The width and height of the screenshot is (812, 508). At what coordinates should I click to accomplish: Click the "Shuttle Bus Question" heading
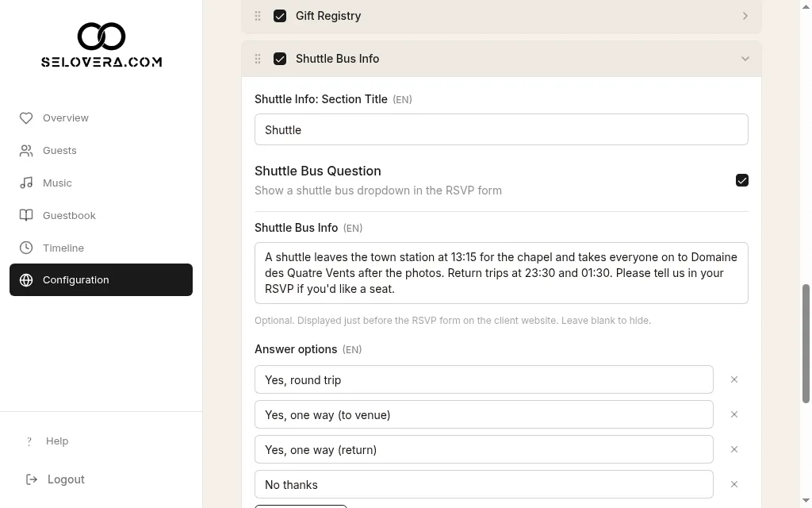coord(317,171)
